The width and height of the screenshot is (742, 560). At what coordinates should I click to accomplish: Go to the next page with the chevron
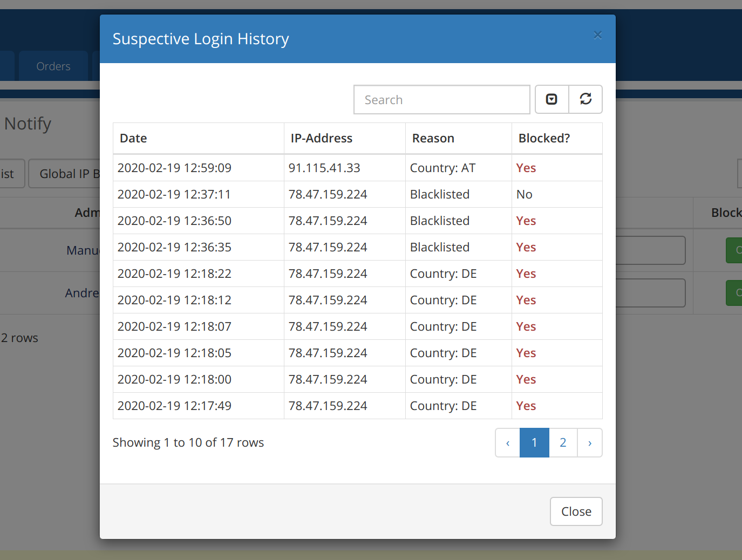(590, 442)
